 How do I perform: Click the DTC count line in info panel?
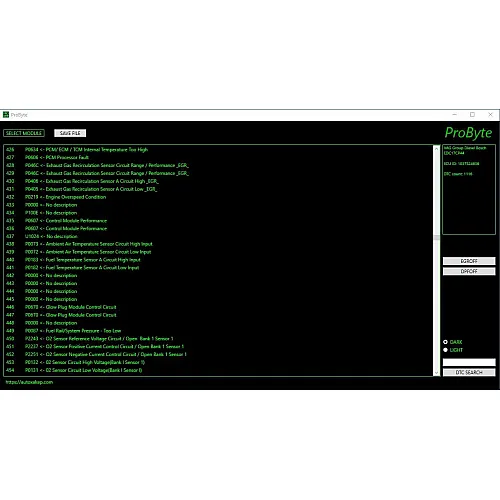458,174
